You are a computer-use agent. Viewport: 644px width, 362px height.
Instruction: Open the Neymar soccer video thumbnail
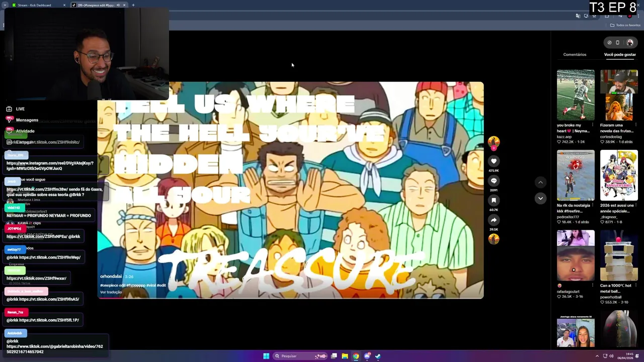point(576,95)
